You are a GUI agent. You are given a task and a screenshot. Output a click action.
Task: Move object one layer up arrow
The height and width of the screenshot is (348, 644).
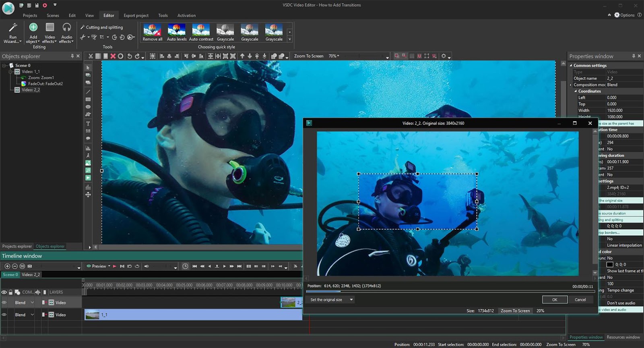click(x=242, y=56)
